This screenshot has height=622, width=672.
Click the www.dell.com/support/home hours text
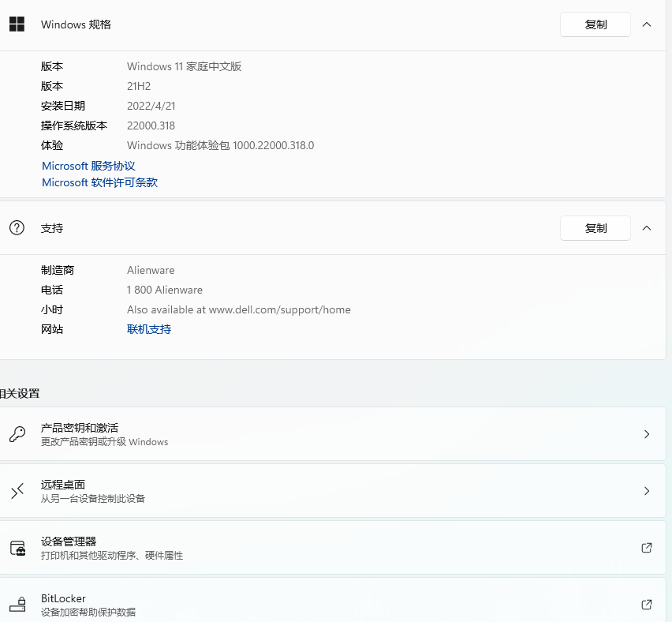pyautogui.click(x=239, y=309)
